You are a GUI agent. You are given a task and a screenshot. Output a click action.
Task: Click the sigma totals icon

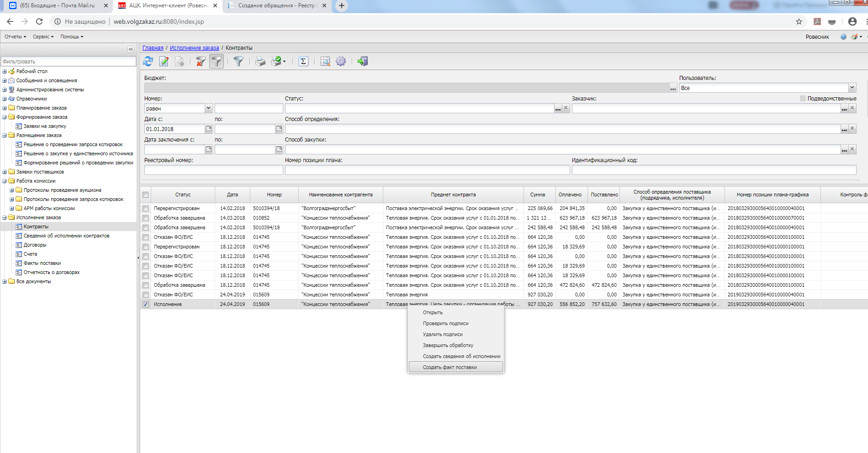[x=303, y=61]
